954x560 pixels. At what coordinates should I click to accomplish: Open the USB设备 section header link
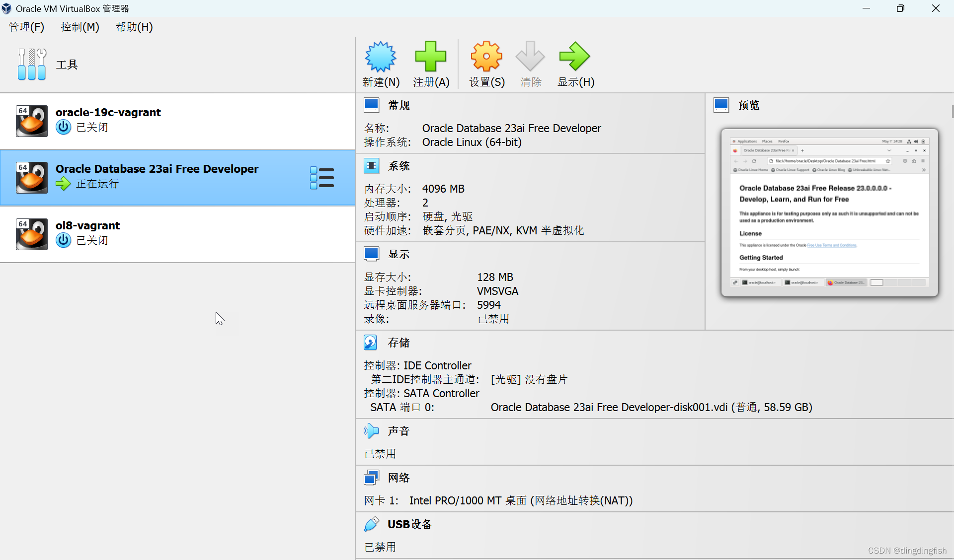tap(410, 524)
